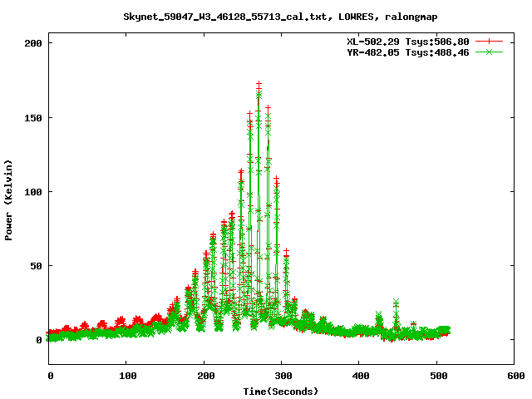Viewport: 532px width, 399px height.
Task: Click the y-axis tick label 100
Action: pyautogui.click(x=33, y=192)
